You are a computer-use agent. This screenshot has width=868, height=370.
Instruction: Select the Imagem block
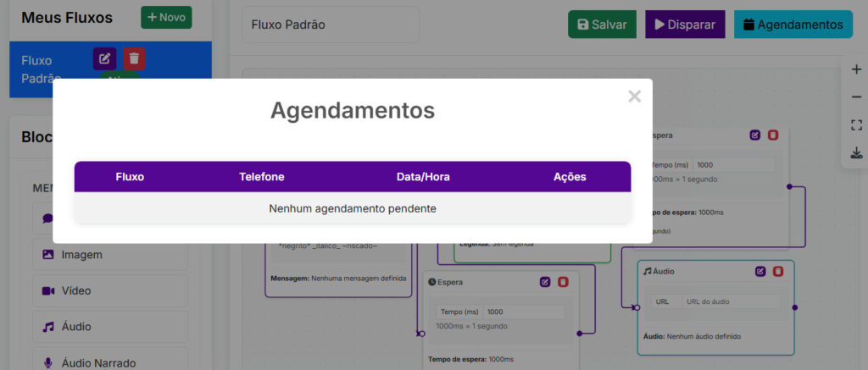[x=110, y=255]
